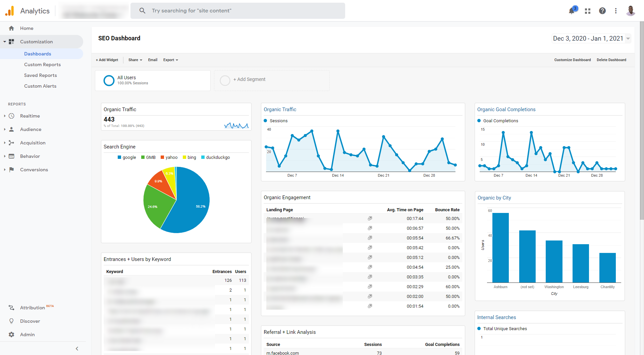Open the Internal Searches title link
This screenshot has width=644, height=355.
[497, 317]
